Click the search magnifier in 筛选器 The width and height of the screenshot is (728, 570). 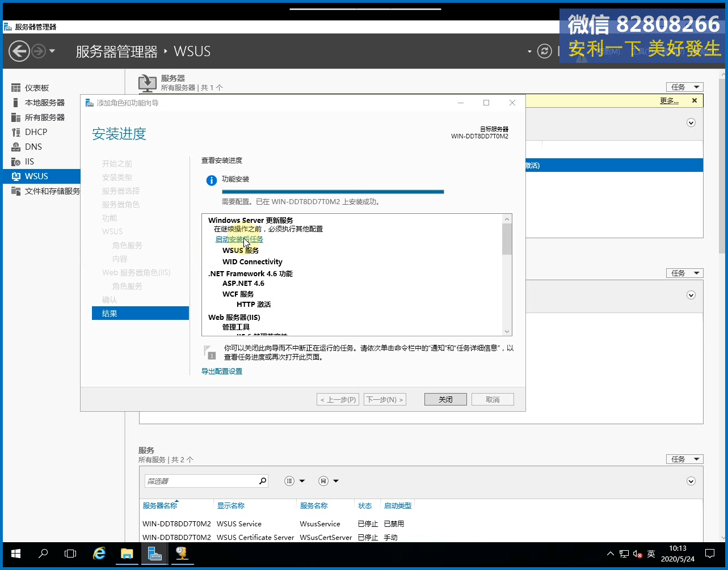click(x=262, y=481)
